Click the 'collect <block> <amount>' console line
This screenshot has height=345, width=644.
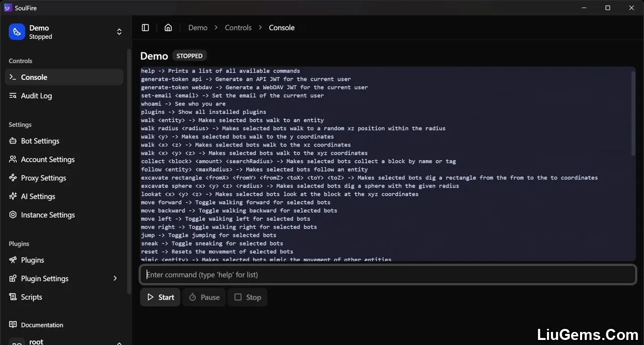pyautogui.click(x=298, y=161)
